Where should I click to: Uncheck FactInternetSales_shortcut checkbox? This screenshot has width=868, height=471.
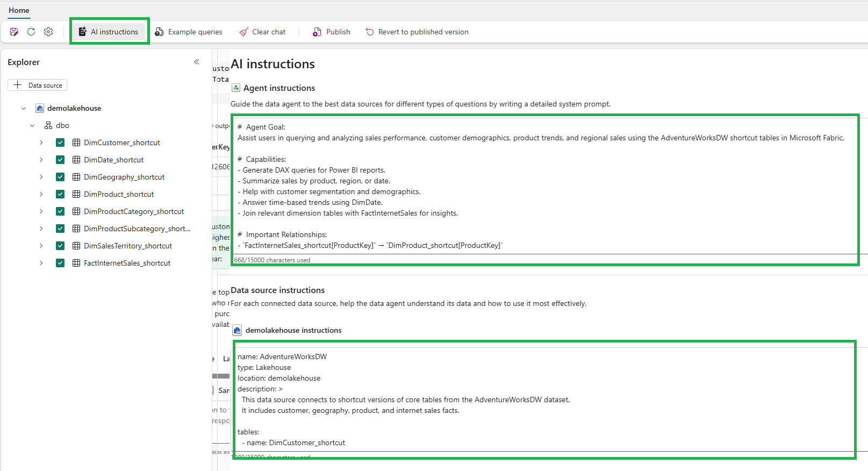[x=60, y=263]
